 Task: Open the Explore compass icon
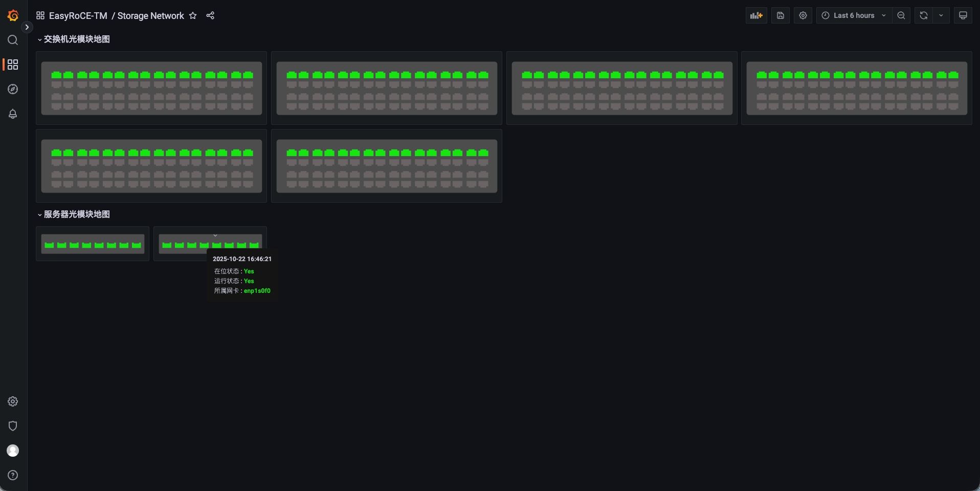coord(13,89)
